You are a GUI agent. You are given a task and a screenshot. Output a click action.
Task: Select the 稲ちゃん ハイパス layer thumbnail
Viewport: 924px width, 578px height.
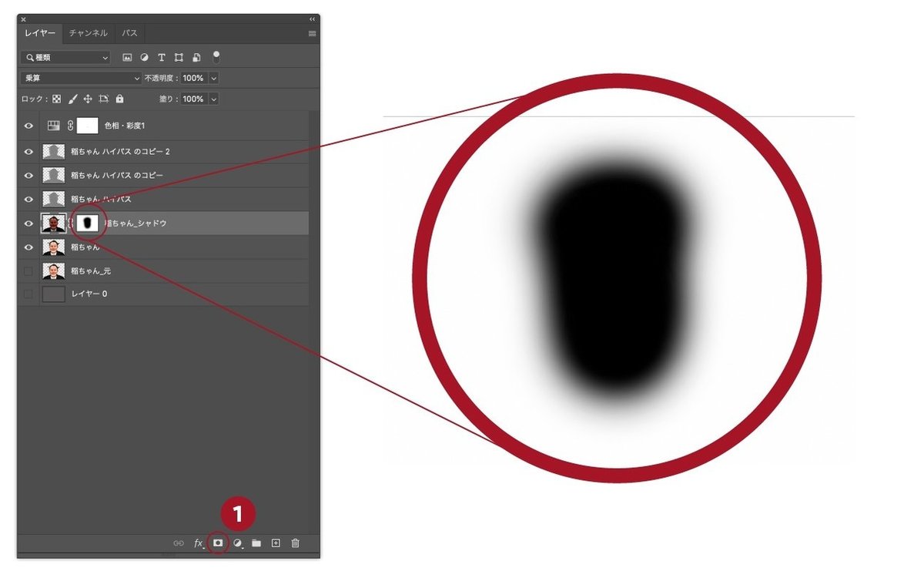tap(54, 199)
